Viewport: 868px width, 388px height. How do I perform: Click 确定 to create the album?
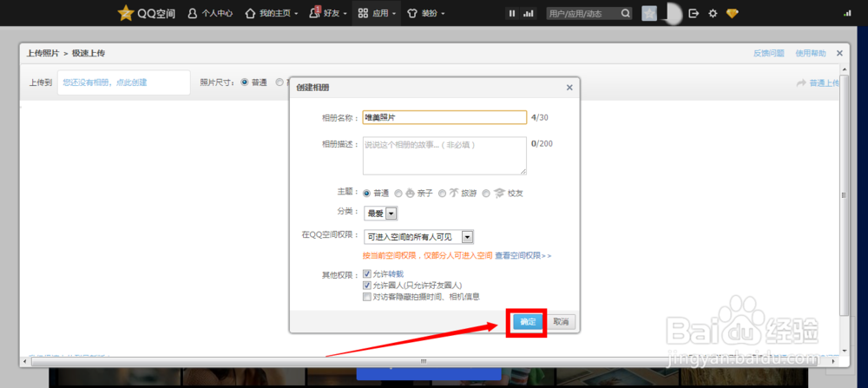(x=528, y=322)
